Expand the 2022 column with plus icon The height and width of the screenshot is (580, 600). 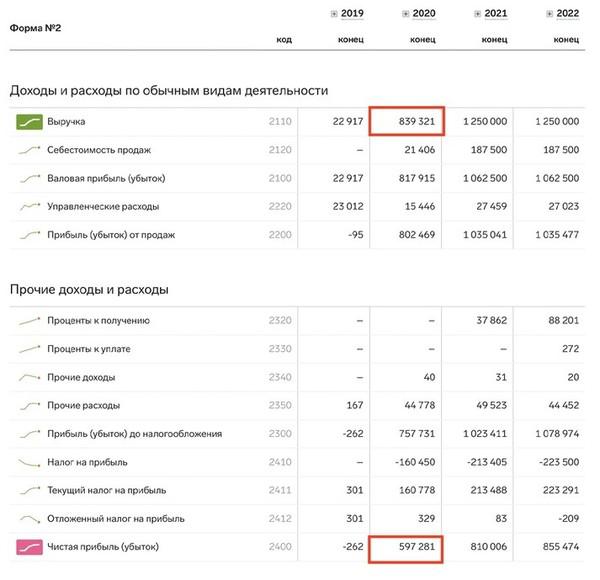(x=549, y=14)
